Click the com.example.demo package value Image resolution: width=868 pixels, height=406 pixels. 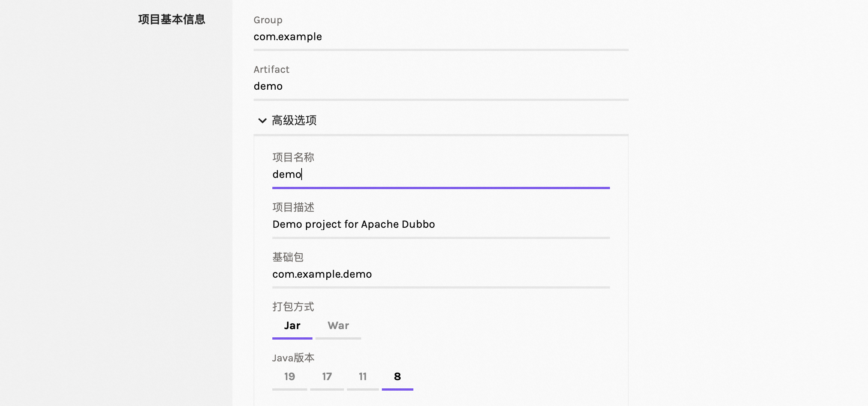coord(321,274)
